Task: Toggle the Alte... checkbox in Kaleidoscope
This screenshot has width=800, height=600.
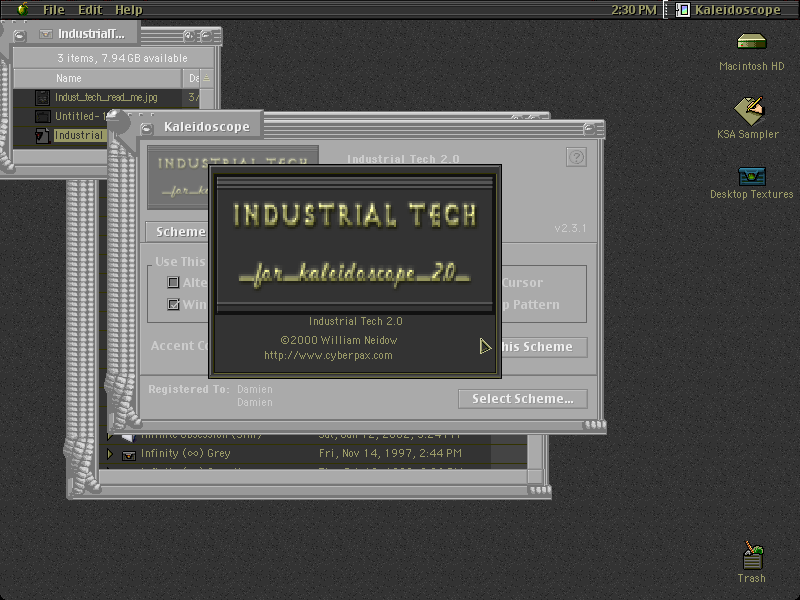Action: pos(173,282)
